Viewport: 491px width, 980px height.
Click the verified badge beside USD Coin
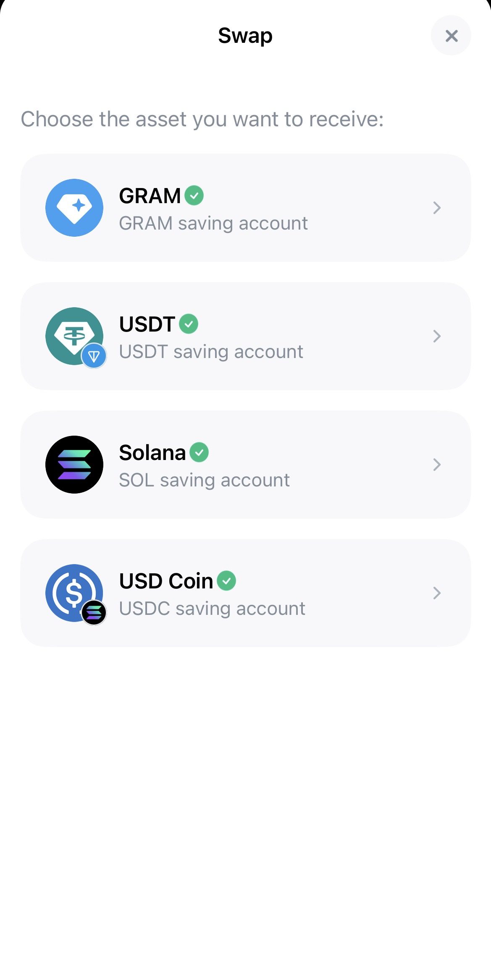point(226,581)
